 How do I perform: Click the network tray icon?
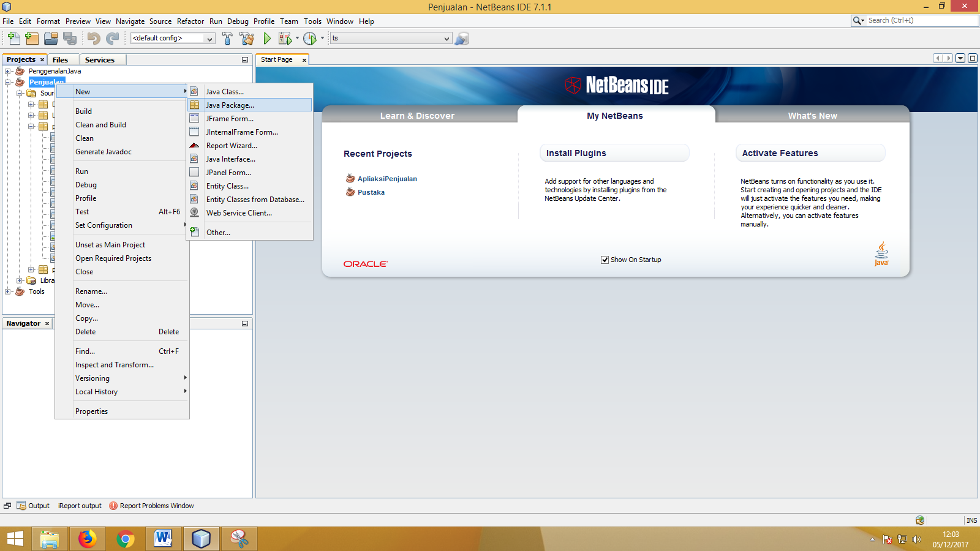(902, 539)
